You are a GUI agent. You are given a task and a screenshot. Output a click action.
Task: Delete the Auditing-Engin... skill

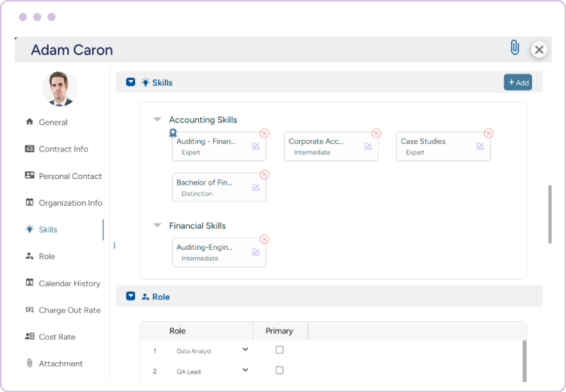tap(264, 239)
